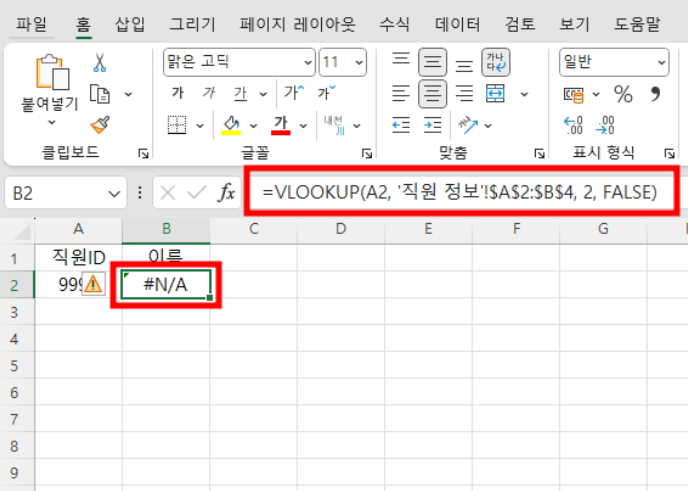This screenshot has width=688, height=491.
Task: Switch to the 삽입 ribbon tab
Action: point(129,22)
